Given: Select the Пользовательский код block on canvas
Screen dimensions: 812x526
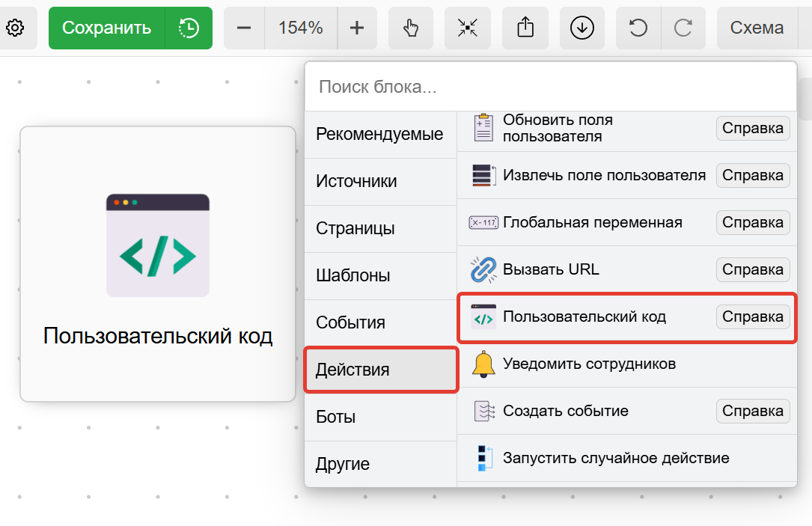Looking at the screenshot, I should (158, 264).
